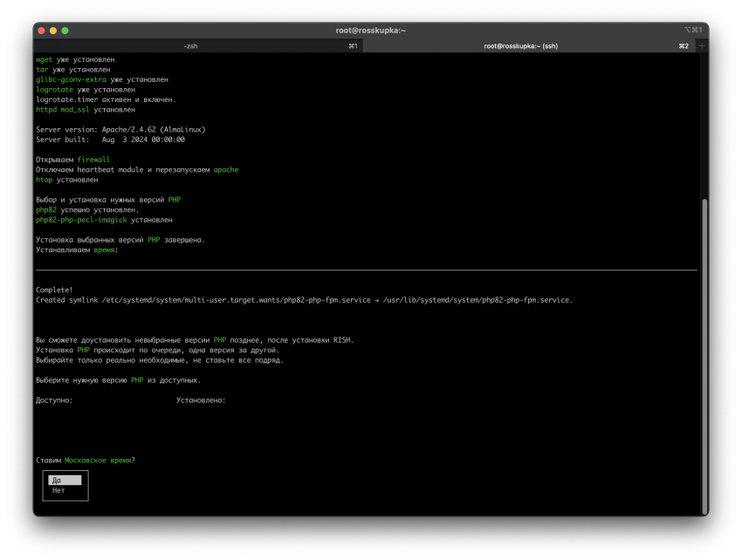Viewport: 742px width, 560px height.
Task: Select the Нет option
Action: tap(58, 490)
